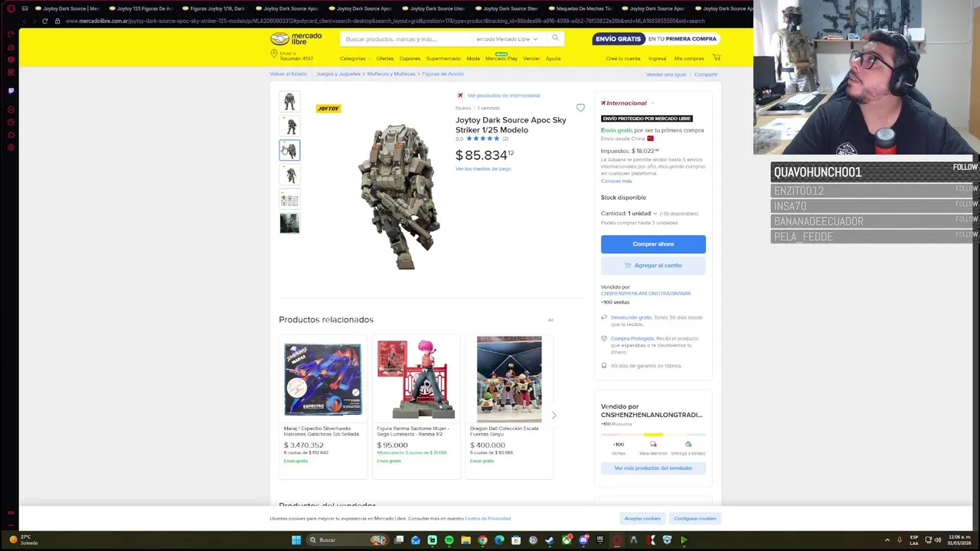
Task: Open Steam from the taskbar
Action: pyautogui.click(x=550, y=540)
